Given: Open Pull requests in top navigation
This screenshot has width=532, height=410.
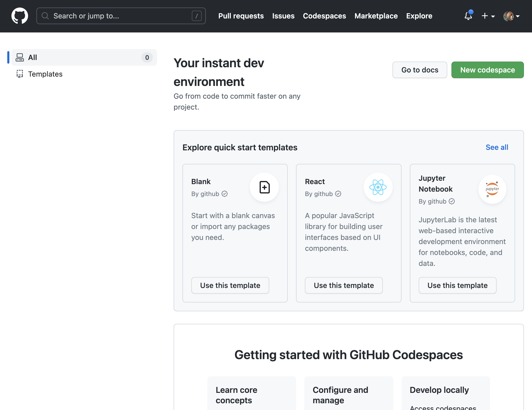Looking at the screenshot, I should pyautogui.click(x=241, y=16).
